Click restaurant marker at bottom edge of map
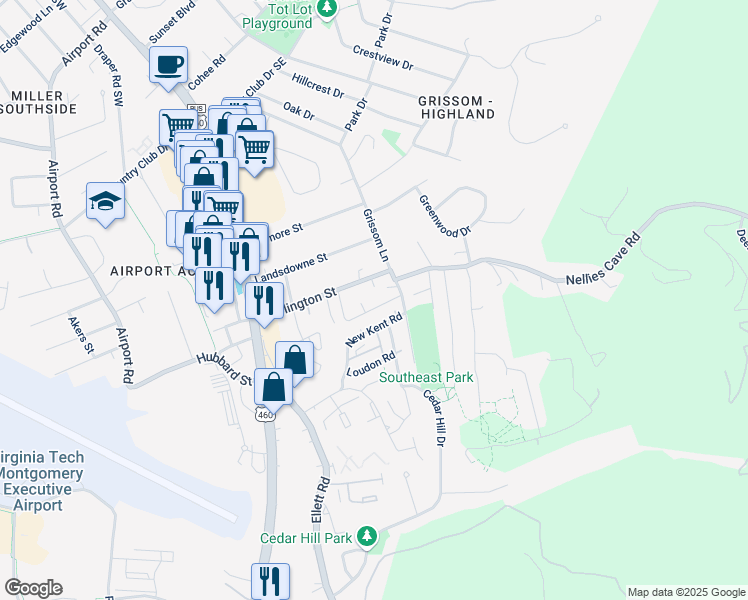 tap(270, 580)
